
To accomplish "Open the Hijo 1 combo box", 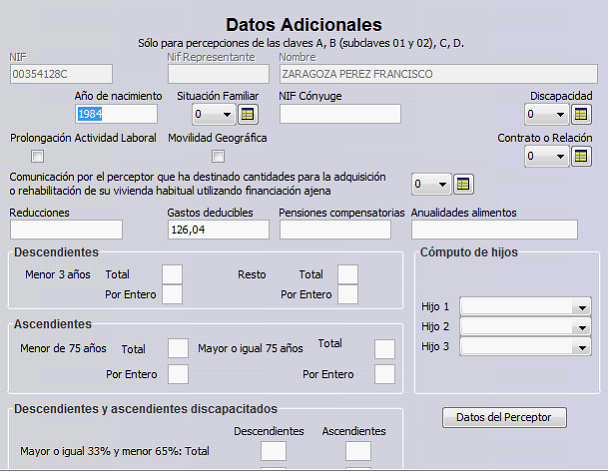I will tap(582, 306).
